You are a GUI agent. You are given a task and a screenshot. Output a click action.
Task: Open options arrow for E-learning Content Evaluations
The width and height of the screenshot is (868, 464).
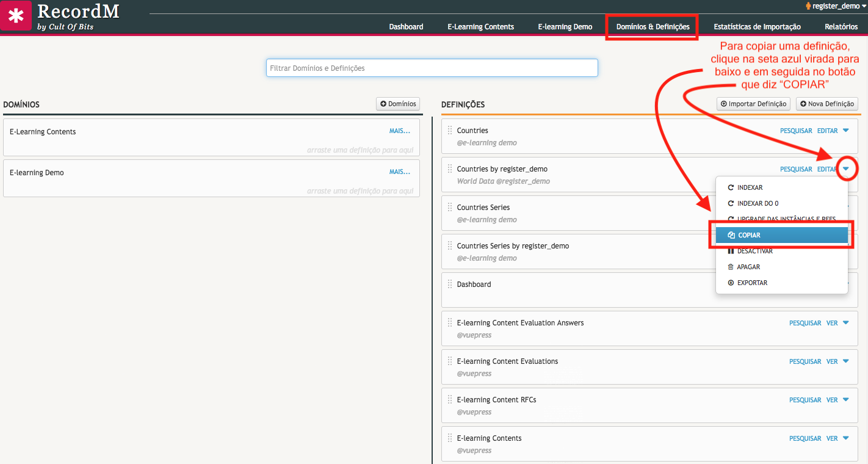[846, 361]
